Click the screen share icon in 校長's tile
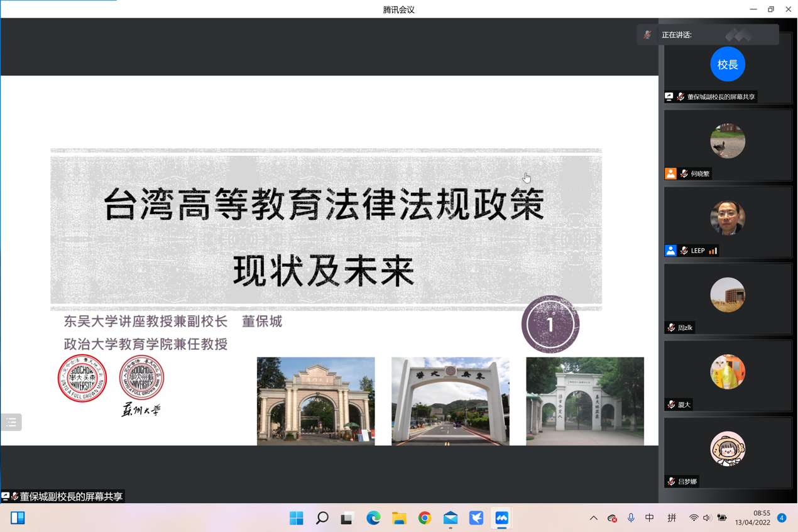The image size is (798, 532). pyautogui.click(x=669, y=97)
